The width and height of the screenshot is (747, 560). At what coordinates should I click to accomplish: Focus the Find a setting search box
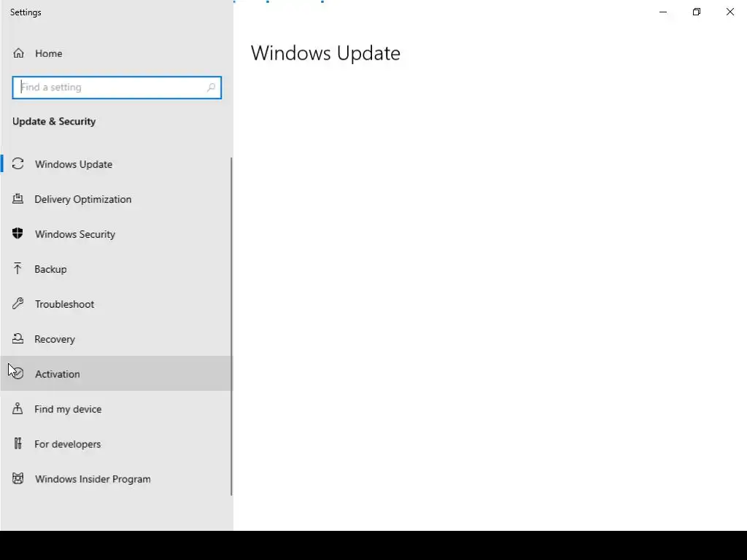point(117,87)
